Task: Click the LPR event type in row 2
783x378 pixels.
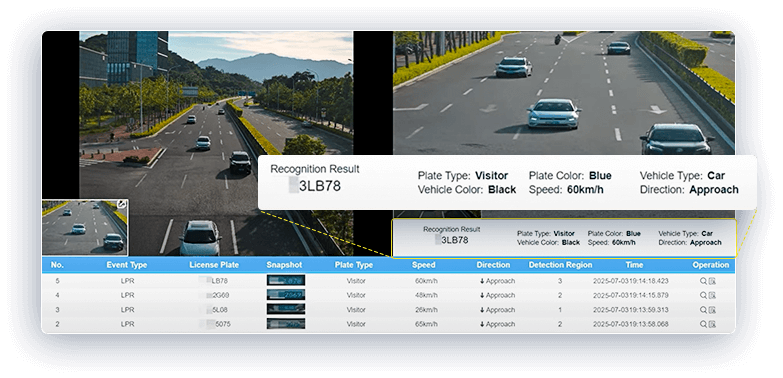Action: 127,325
